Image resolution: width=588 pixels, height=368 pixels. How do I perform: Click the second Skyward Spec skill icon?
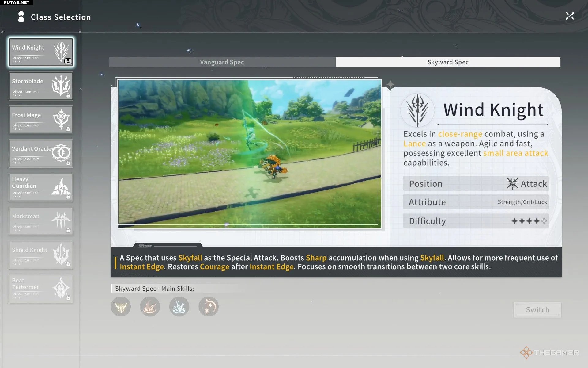click(150, 306)
